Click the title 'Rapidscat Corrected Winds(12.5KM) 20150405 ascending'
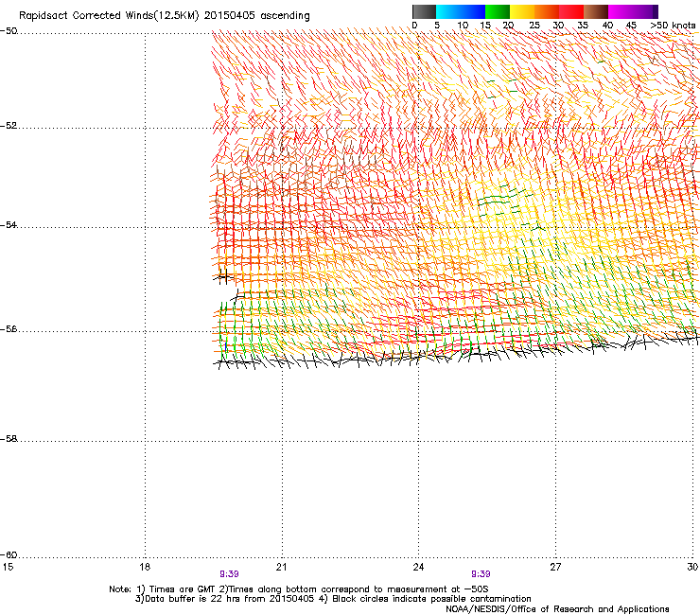The width and height of the screenshot is (700, 615). [x=165, y=15]
